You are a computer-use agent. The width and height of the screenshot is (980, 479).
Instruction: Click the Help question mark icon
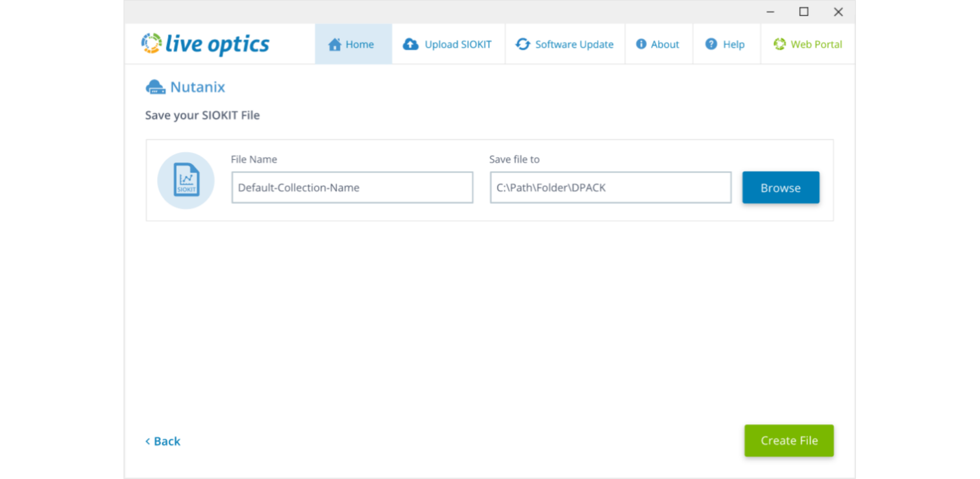tap(711, 44)
